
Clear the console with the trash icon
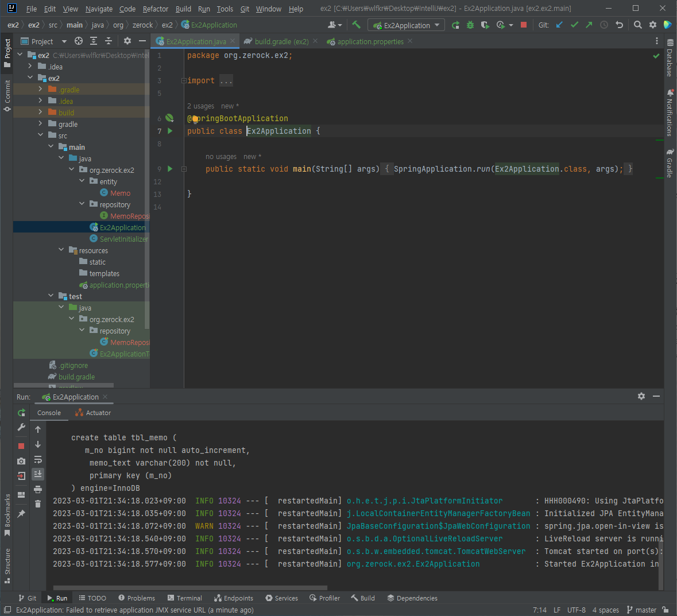click(x=38, y=503)
